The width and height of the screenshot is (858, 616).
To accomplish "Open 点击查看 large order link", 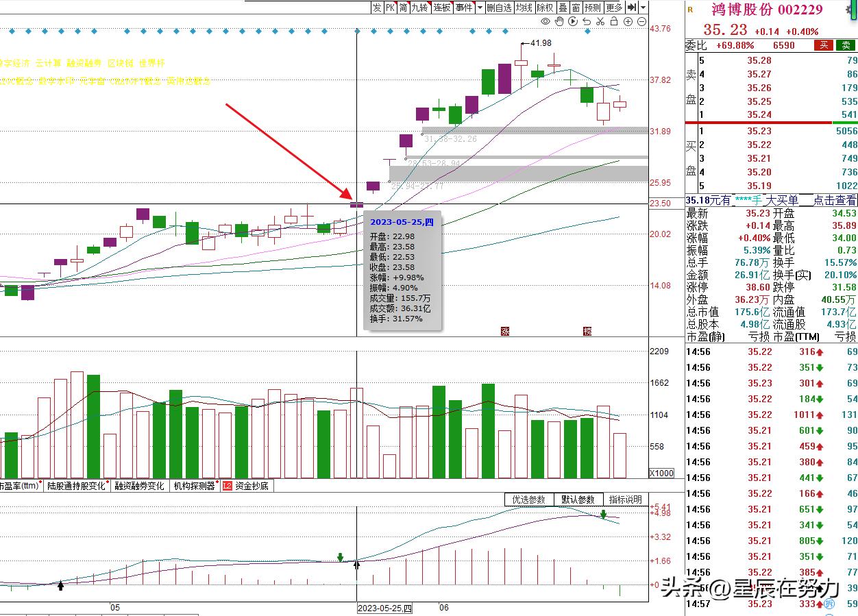I will [835, 200].
